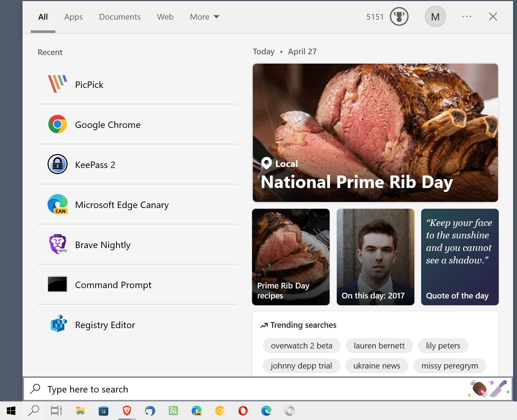
Task: Switch to the Web tab
Action: point(165,17)
